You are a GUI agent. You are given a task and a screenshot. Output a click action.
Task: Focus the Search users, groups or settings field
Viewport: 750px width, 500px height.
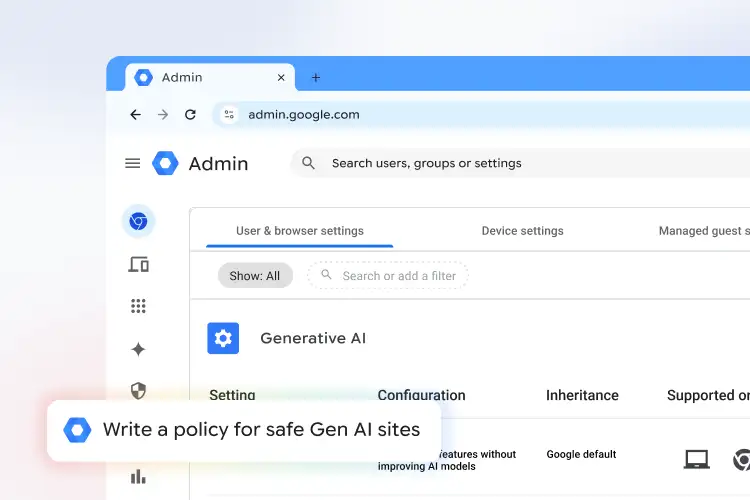click(x=520, y=163)
